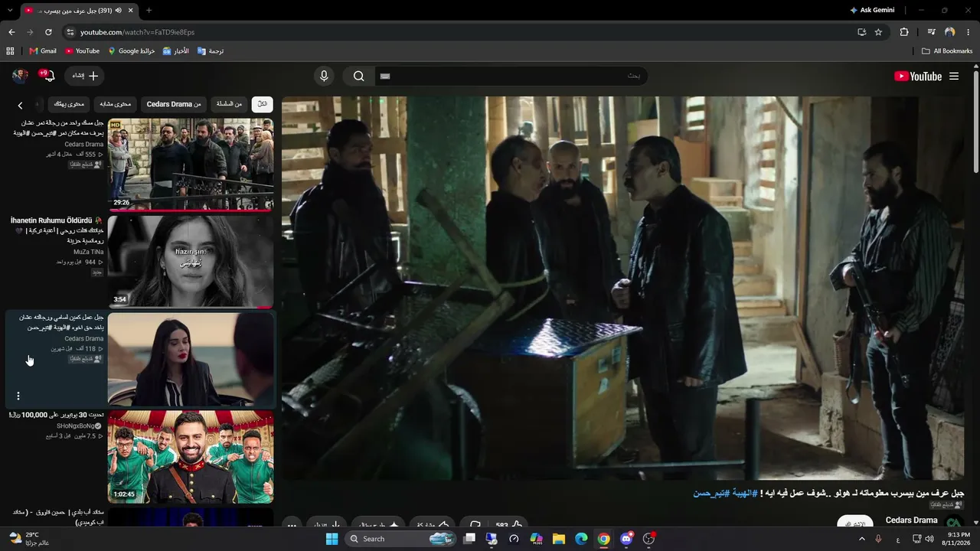Open the ترجمة bookmark
This screenshot has height=551, width=980.
[211, 51]
